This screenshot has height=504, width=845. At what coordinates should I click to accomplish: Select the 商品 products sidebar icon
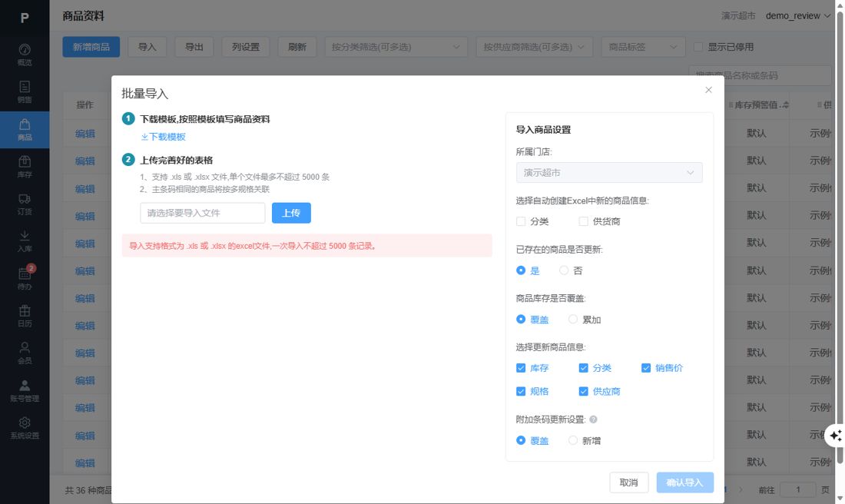[25, 130]
